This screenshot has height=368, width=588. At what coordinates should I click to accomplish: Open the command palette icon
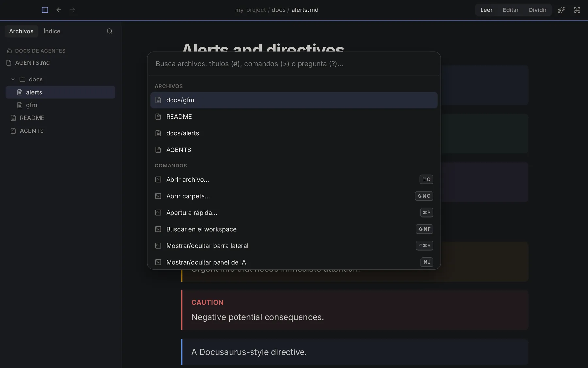click(577, 10)
